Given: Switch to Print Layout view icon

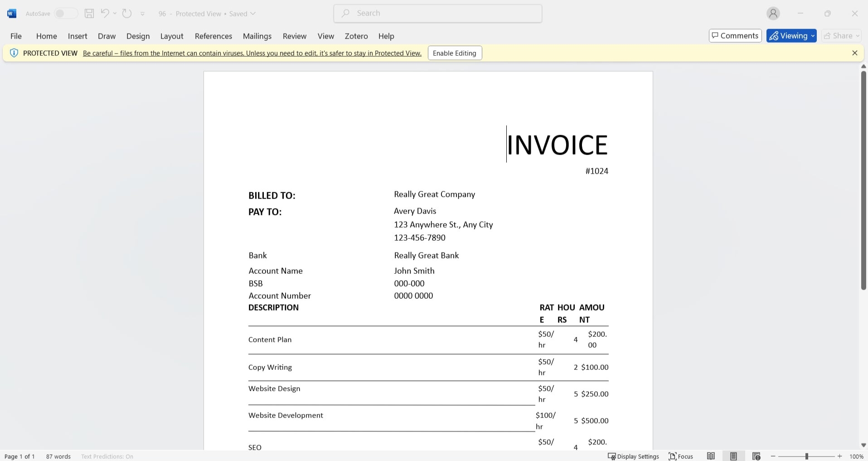Looking at the screenshot, I should (733, 456).
